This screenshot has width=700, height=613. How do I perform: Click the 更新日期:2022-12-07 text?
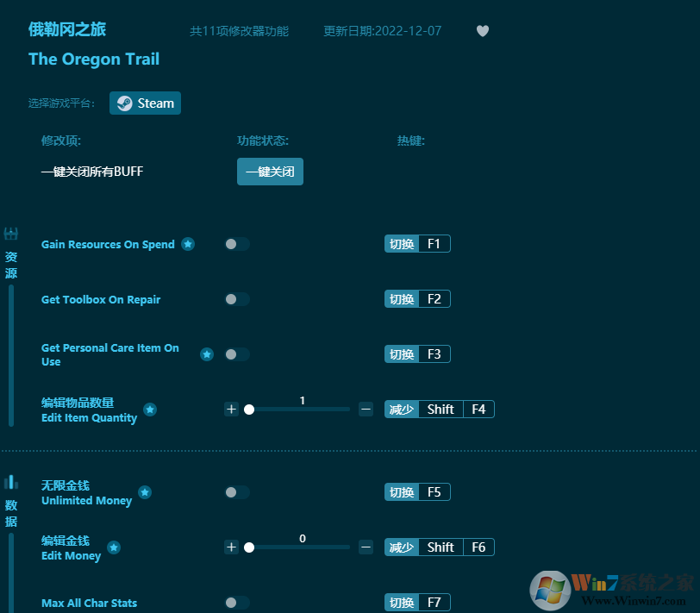point(382,31)
